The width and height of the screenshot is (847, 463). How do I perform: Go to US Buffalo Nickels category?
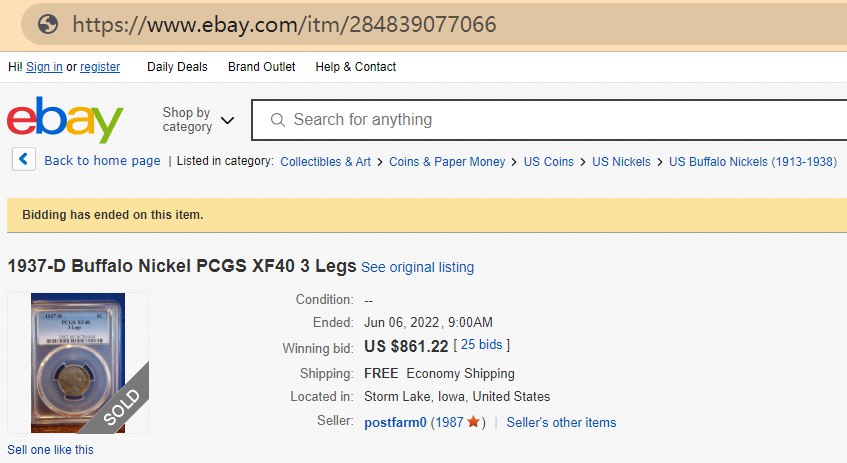(x=752, y=161)
